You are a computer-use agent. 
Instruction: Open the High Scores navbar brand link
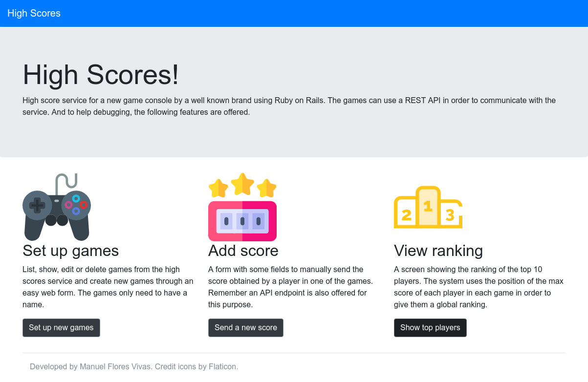tap(34, 13)
